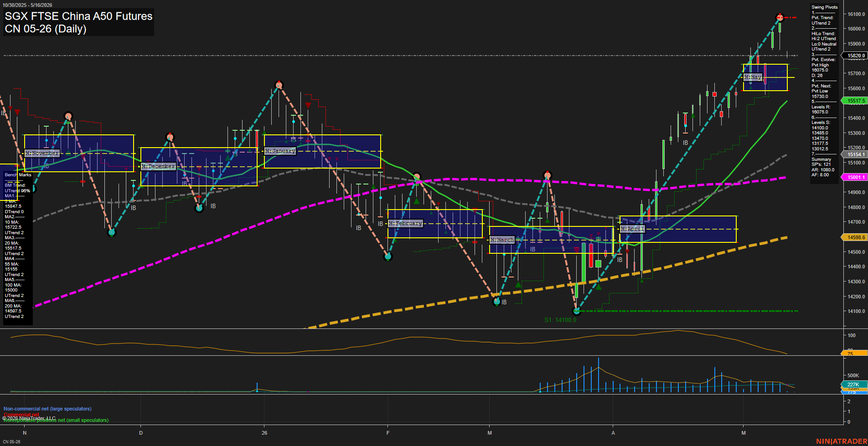Click the 'D' December label on time axis
Viewport: 868px width, 446px height.
tap(141, 433)
